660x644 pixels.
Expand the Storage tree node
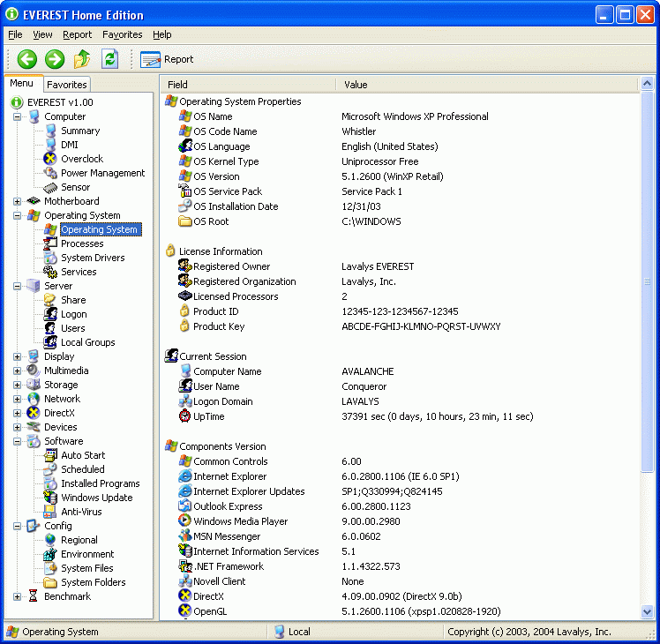tap(17, 386)
